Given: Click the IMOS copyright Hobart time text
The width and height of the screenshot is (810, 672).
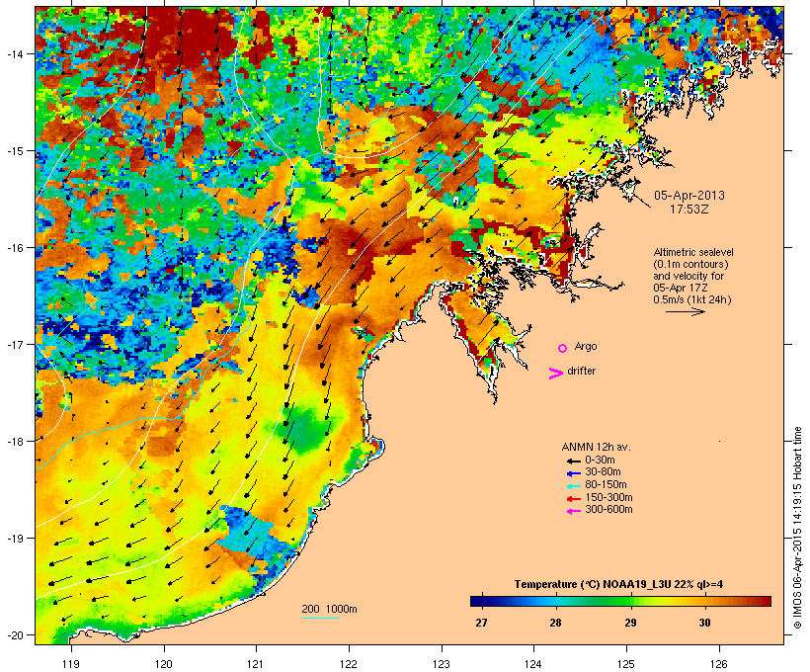Looking at the screenshot, I should pos(797,528).
